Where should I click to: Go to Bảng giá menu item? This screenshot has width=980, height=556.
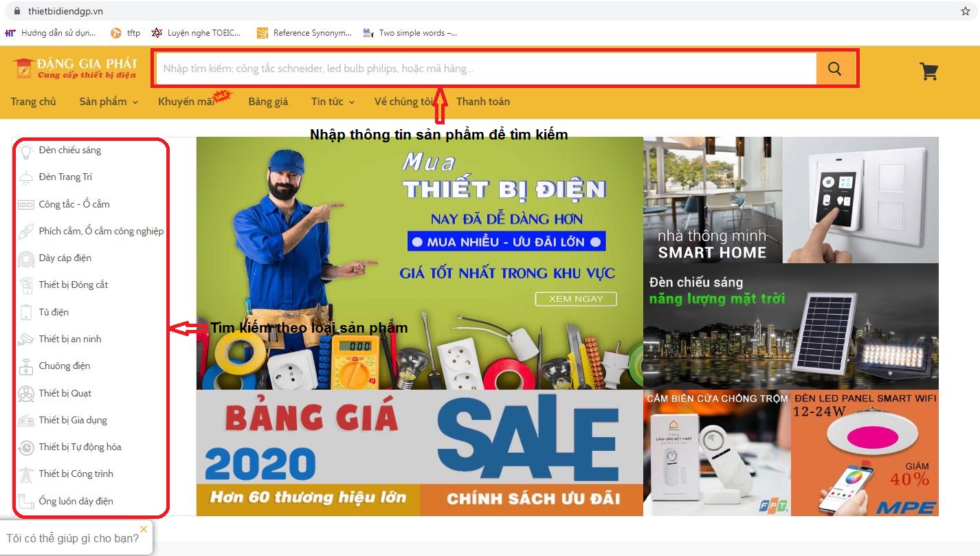268,102
